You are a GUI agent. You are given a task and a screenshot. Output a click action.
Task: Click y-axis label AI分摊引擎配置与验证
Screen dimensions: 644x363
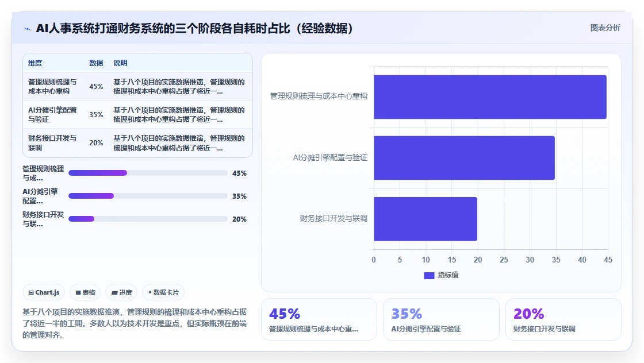coord(330,158)
